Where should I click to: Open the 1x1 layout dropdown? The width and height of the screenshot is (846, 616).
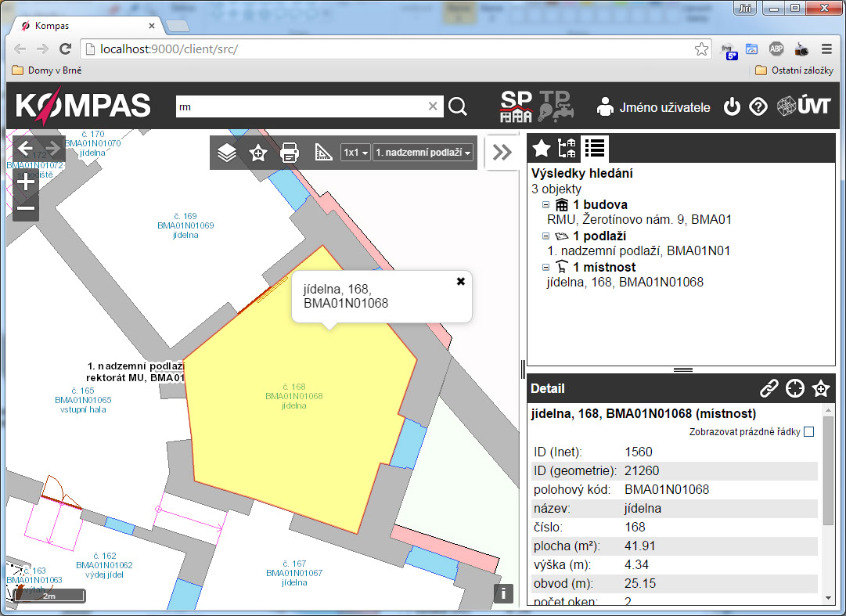click(355, 153)
